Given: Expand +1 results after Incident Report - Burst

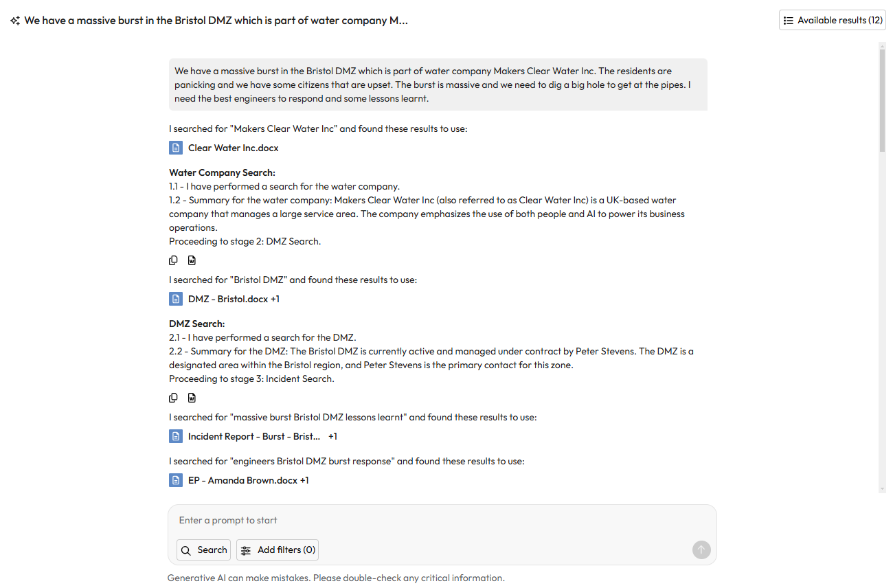Looking at the screenshot, I should click(332, 436).
